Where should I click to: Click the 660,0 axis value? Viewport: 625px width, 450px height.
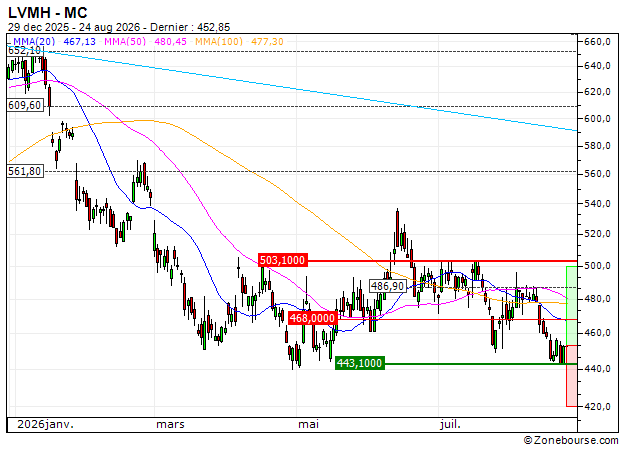click(597, 42)
